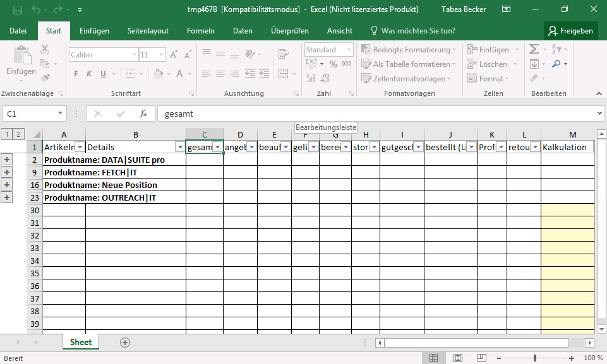Open filter dropdown for Details column
Viewport: 607px width, 364px height.
point(180,148)
